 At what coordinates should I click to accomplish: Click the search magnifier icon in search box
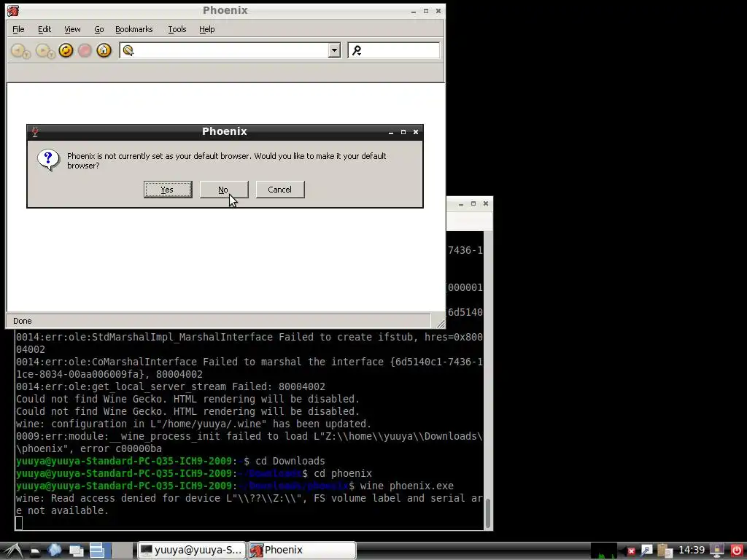pyautogui.click(x=357, y=50)
